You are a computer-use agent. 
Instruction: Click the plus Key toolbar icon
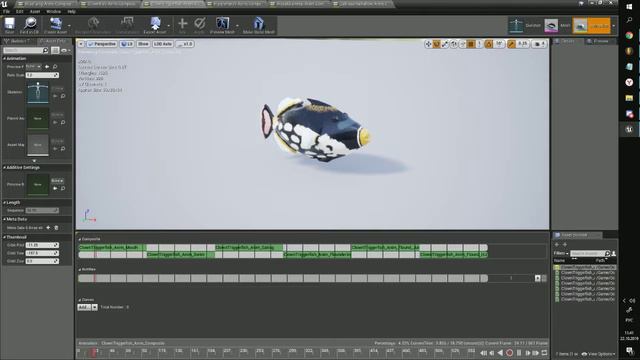(182, 25)
